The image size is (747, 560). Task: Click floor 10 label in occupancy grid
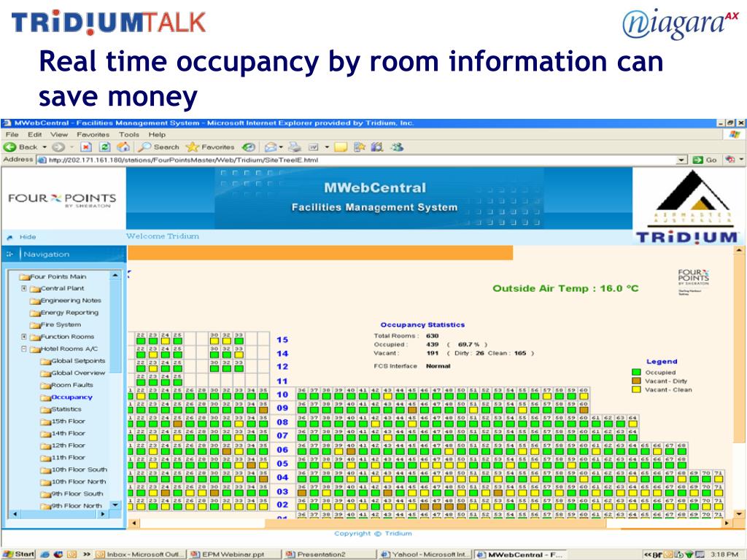click(x=282, y=394)
